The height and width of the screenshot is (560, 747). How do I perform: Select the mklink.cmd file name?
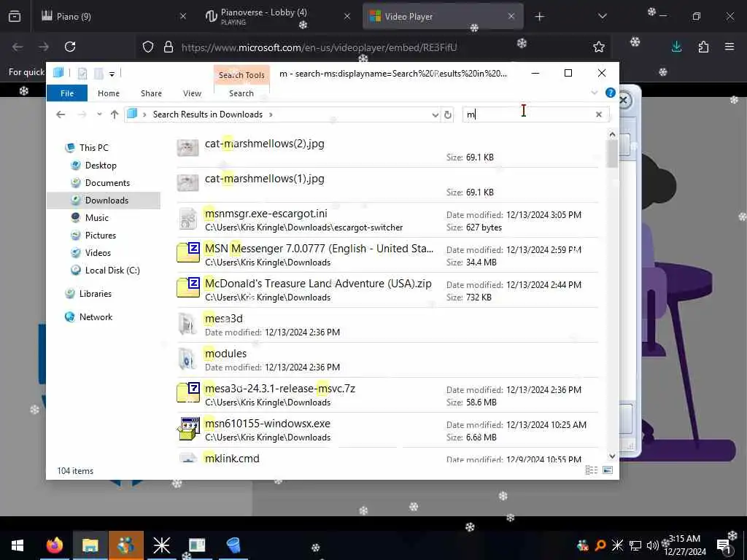click(x=232, y=459)
